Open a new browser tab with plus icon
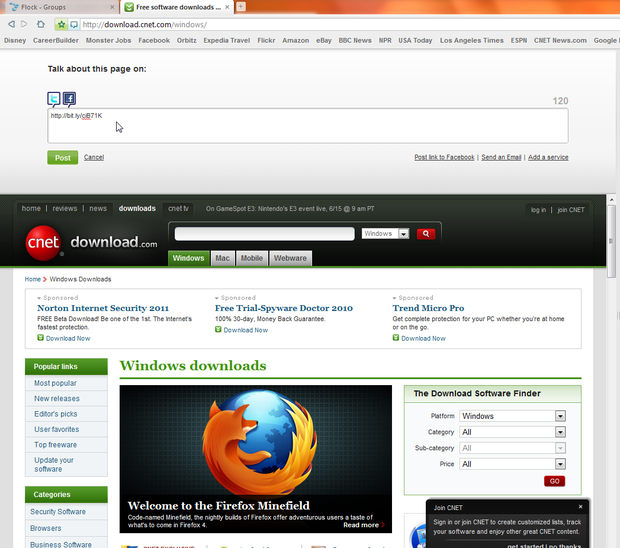620x548 pixels. (241, 7)
